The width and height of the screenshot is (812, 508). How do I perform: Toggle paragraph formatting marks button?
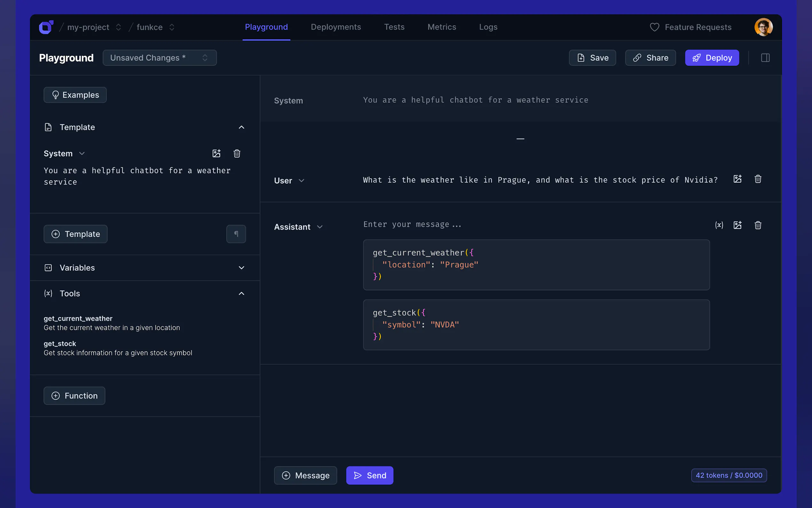coord(236,234)
